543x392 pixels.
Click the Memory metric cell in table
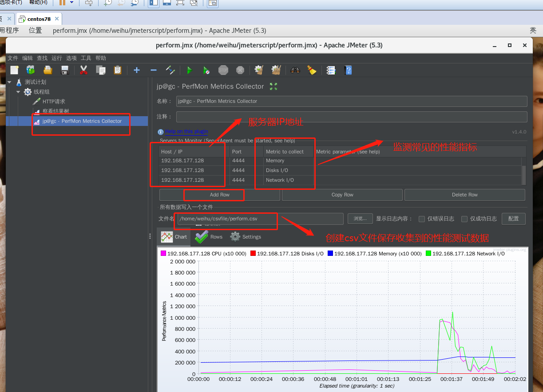click(289, 161)
